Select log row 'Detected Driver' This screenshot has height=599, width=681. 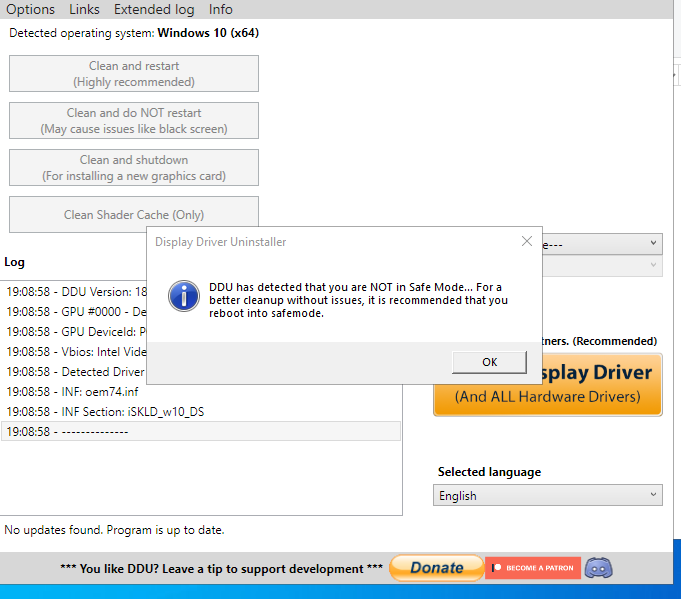pos(75,372)
